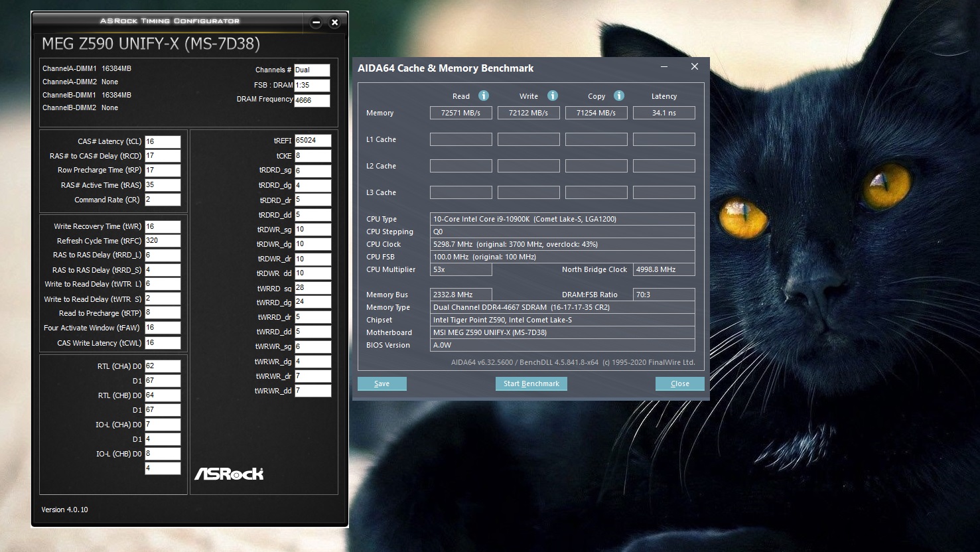Click the L1 Cache Read result box
The image size is (980, 552).
coord(461,139)
